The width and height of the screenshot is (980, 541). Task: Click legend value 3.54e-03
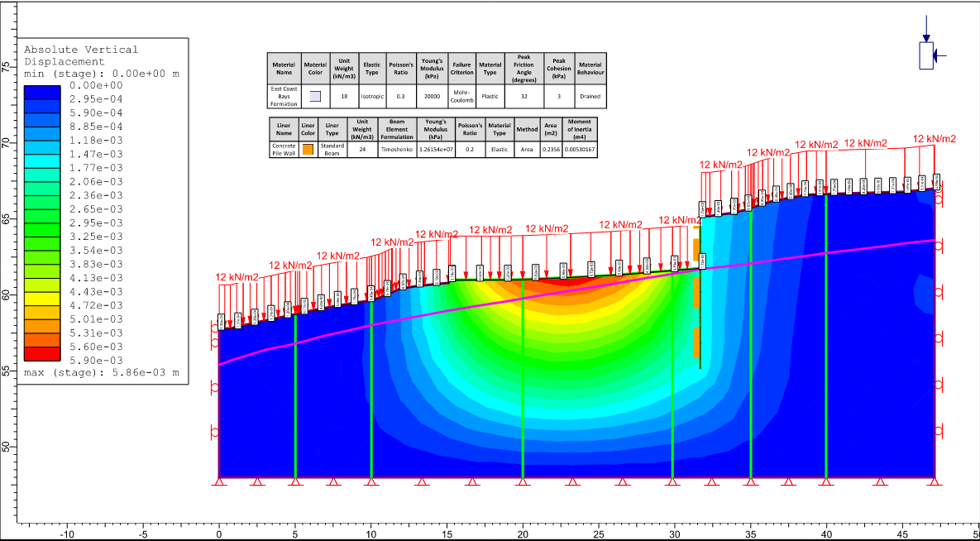96,250
